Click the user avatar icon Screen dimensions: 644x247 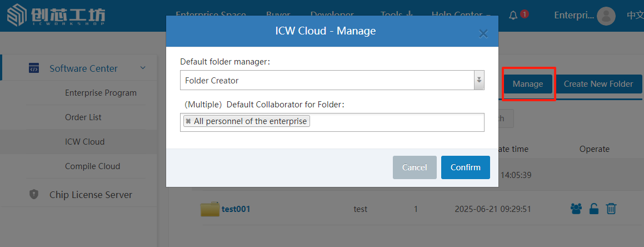click(606, 16)
